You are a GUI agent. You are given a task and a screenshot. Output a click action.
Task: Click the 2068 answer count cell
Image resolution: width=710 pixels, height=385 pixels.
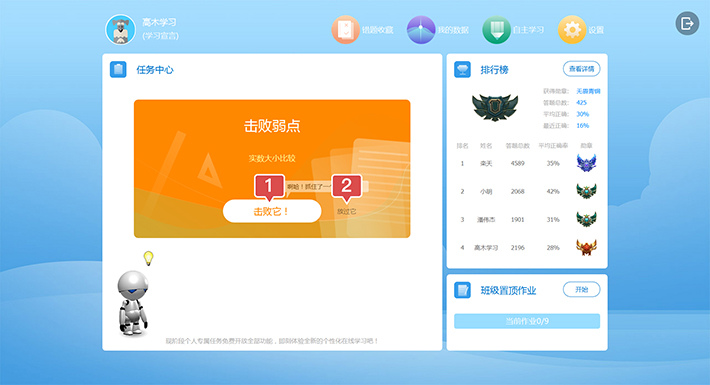tap(518, 192)
